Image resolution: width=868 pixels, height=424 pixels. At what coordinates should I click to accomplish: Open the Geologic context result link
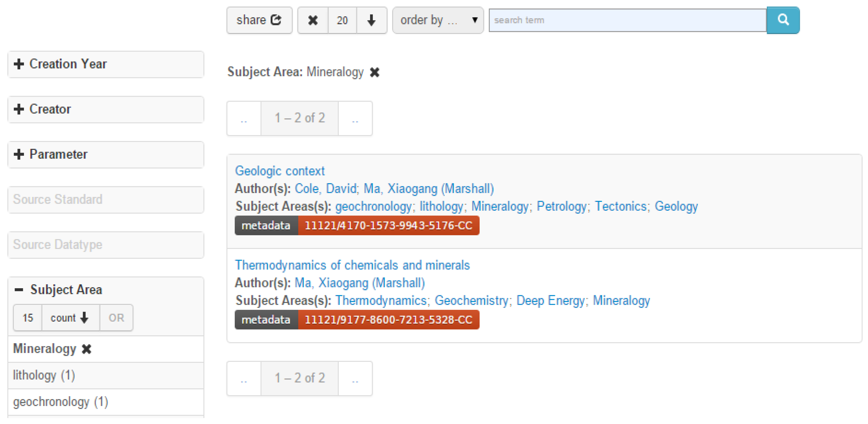(x=279, y=171)
